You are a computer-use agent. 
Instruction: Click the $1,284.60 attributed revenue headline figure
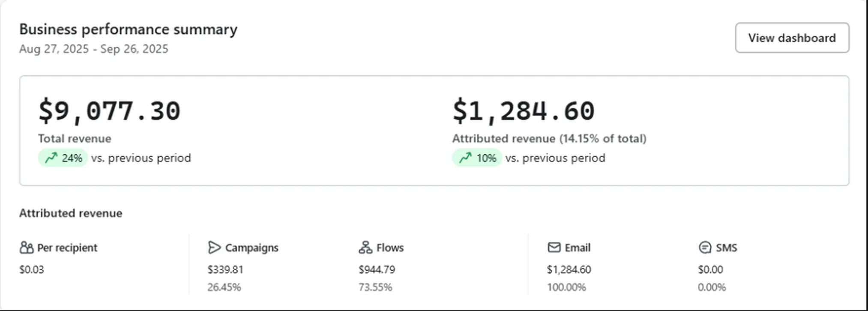(x=524, y=111)
